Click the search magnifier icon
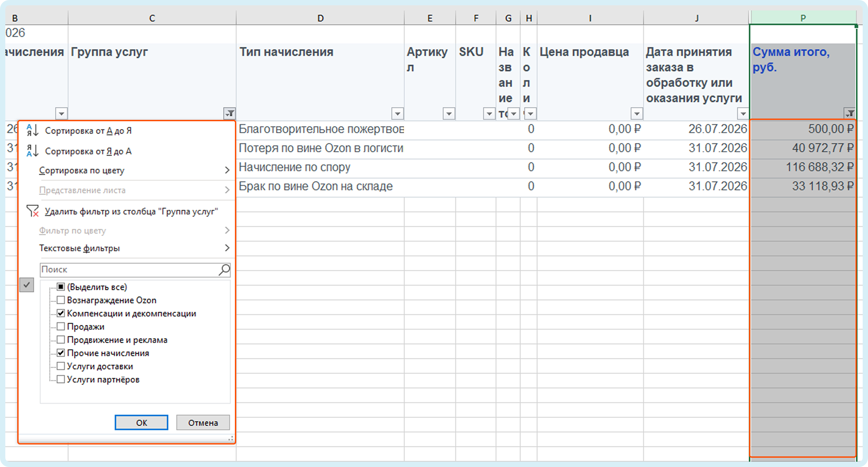 click(224, 270)
